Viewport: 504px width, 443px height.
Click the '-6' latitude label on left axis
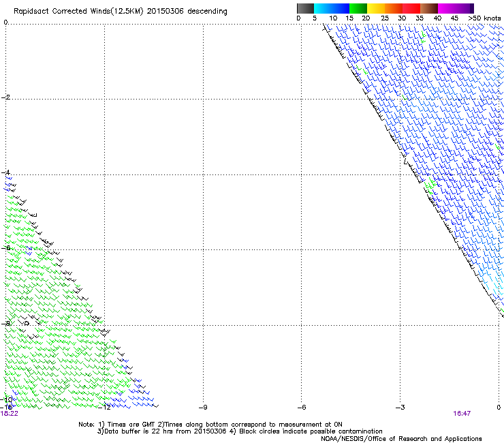pos(5,247)
